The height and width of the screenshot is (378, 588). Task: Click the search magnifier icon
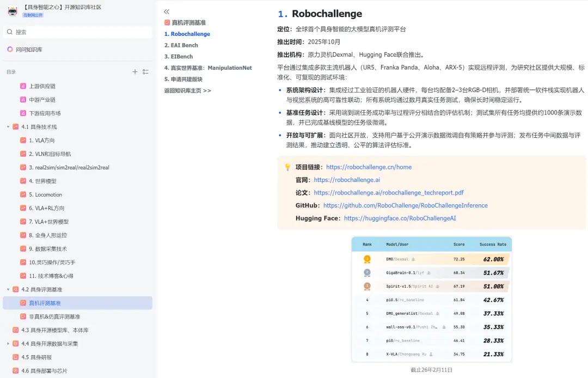tap(10, 32)
